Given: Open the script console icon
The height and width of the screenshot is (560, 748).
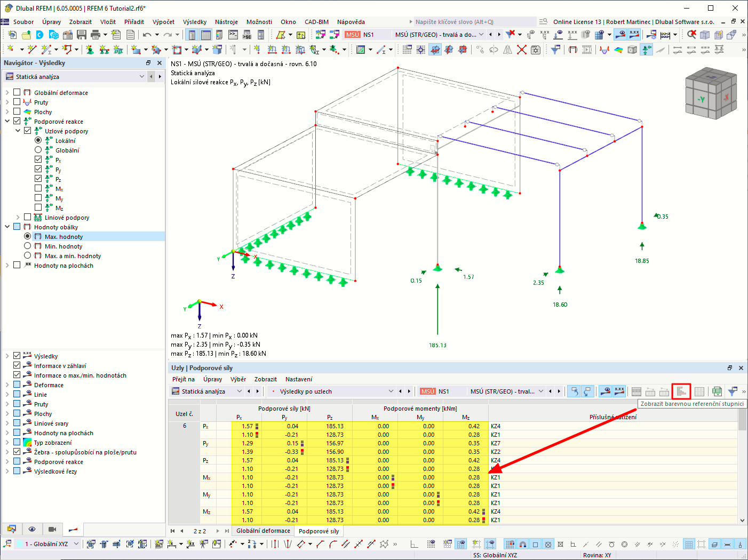Looking at the screenshot, I should (x=233, y=35).
